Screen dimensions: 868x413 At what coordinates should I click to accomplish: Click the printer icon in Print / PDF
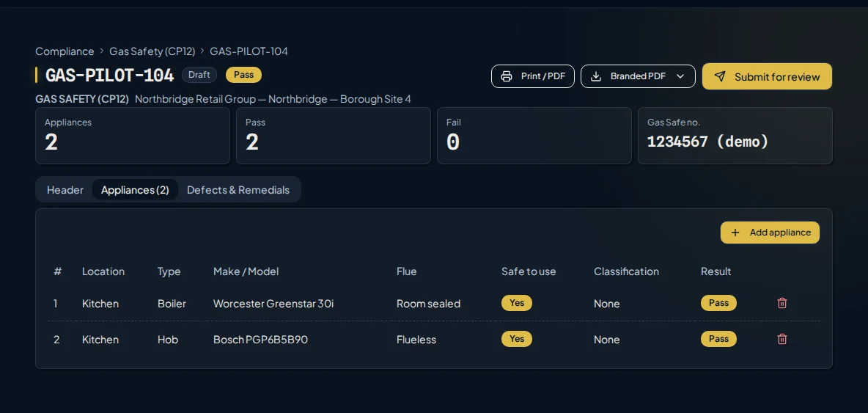point(506,76)
